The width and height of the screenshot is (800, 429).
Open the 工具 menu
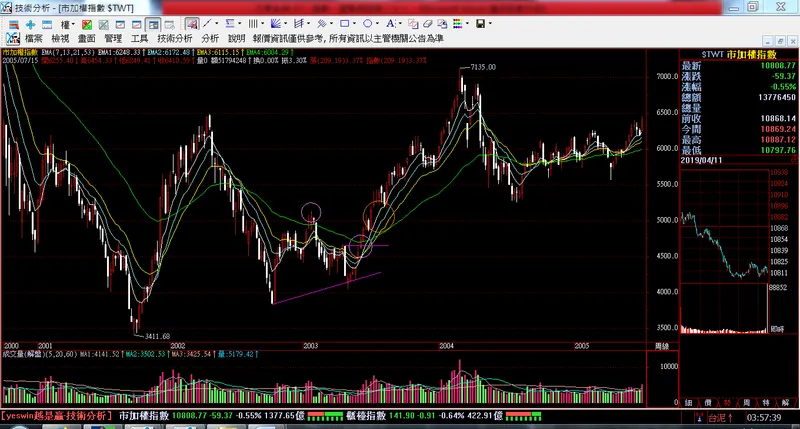pos(139,38)
